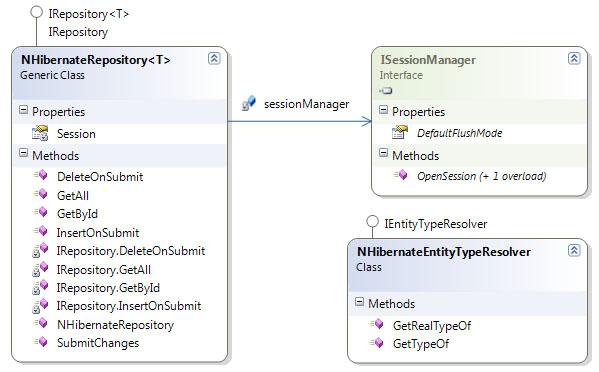Select the GetTypeOf method entry
Image resolution: width=599 pixels, height=372 pixels.
421,343
